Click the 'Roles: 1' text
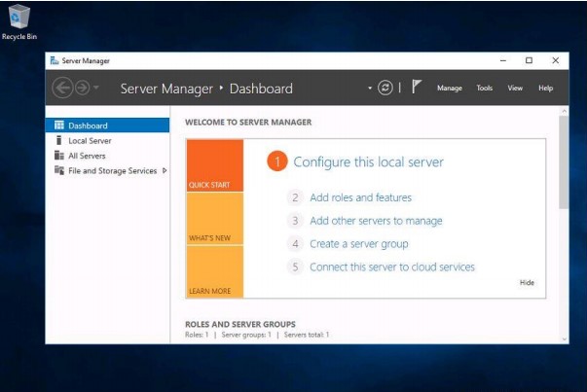This screenshot has width=587, height=392. (x=197, y=335)
